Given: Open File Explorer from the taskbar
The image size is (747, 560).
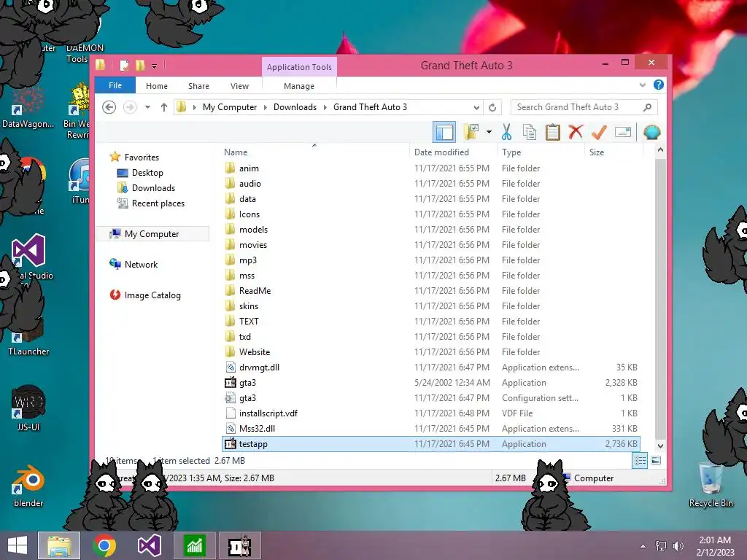Looking at the screenshot, I should tap(59, 545).
